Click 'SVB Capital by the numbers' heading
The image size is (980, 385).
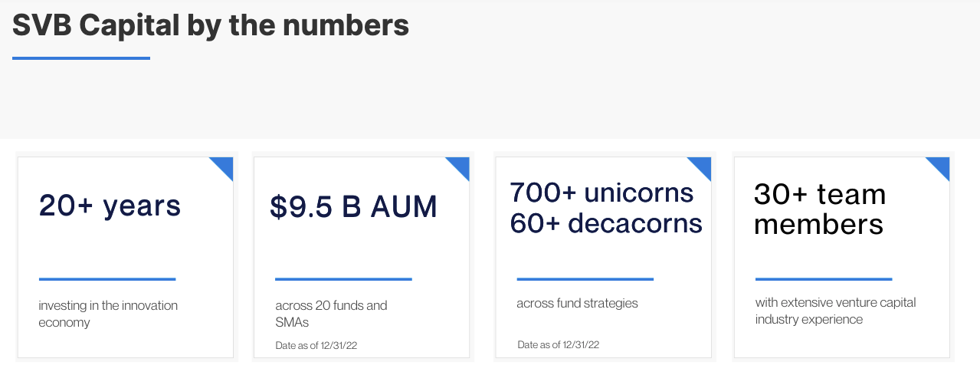click(x=211, y=26)
